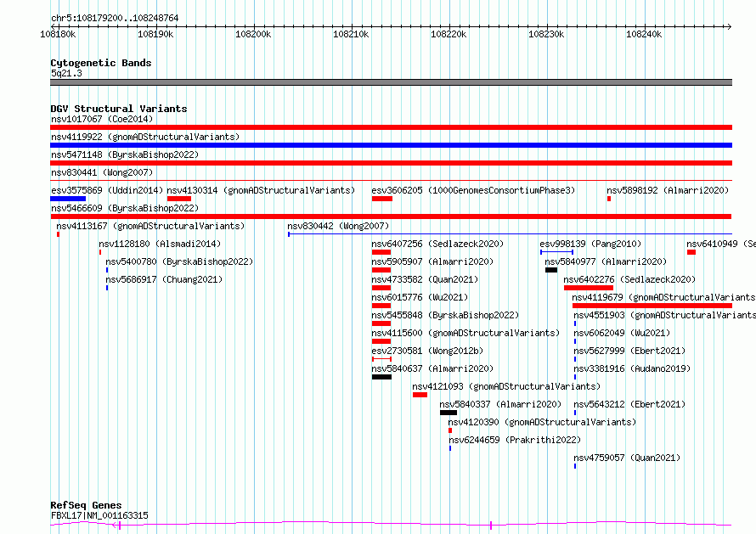Click esv2730581 (Wong2012b) label
Image resolution: width=756 pixels, height=534 pixels.
click(x=427, y=351)
